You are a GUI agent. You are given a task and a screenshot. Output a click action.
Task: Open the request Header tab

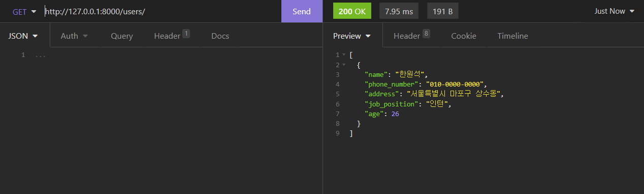172,36
